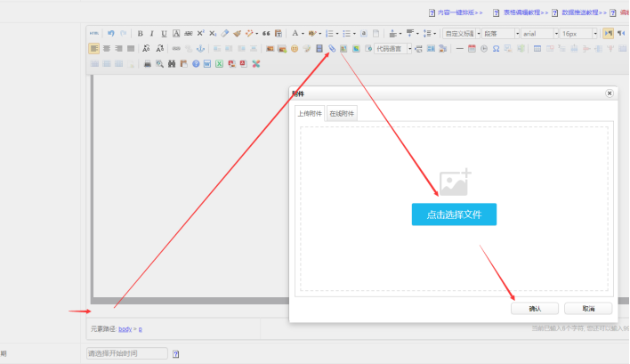
Task: Click the print icon in toolbar
Action: tap(147, 64)
